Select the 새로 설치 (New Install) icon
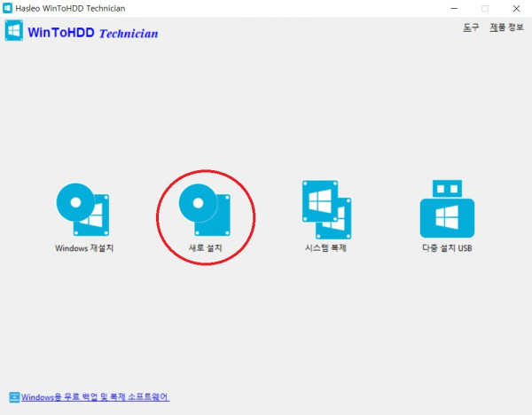This screenshot has width=532, height=415. (x=205, y=209)
